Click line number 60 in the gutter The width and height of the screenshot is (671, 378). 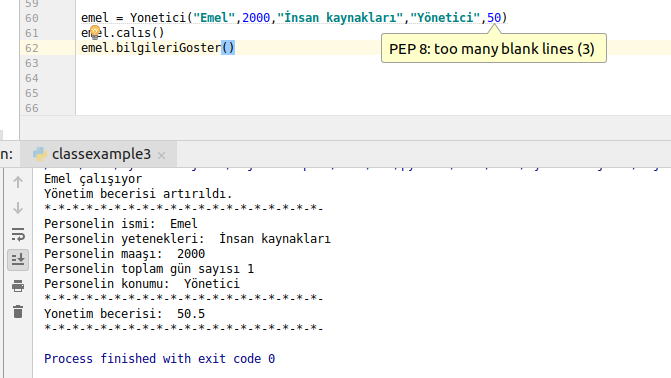pos(32,18)
